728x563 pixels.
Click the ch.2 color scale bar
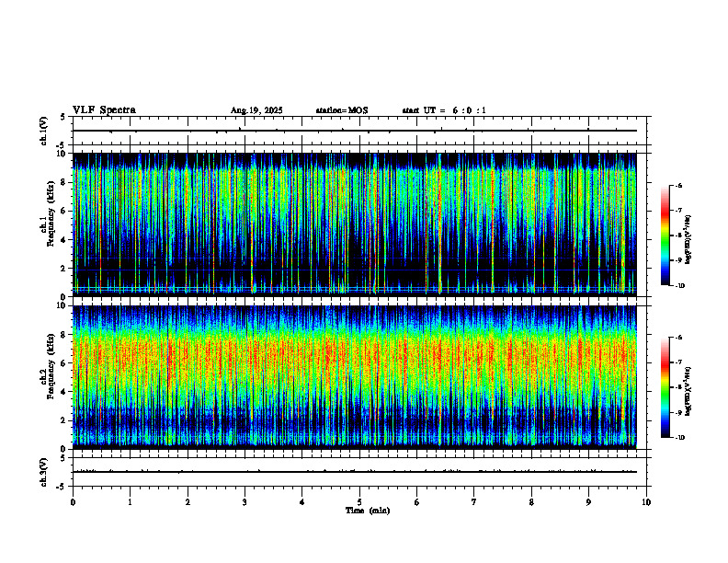665,387
